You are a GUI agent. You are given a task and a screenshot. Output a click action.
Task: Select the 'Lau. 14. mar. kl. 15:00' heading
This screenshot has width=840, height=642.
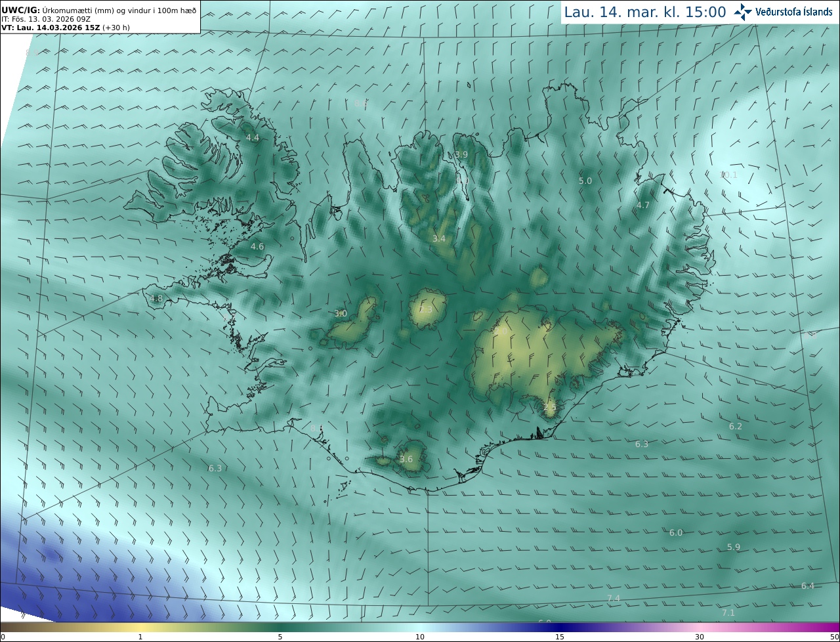[645, 12]
